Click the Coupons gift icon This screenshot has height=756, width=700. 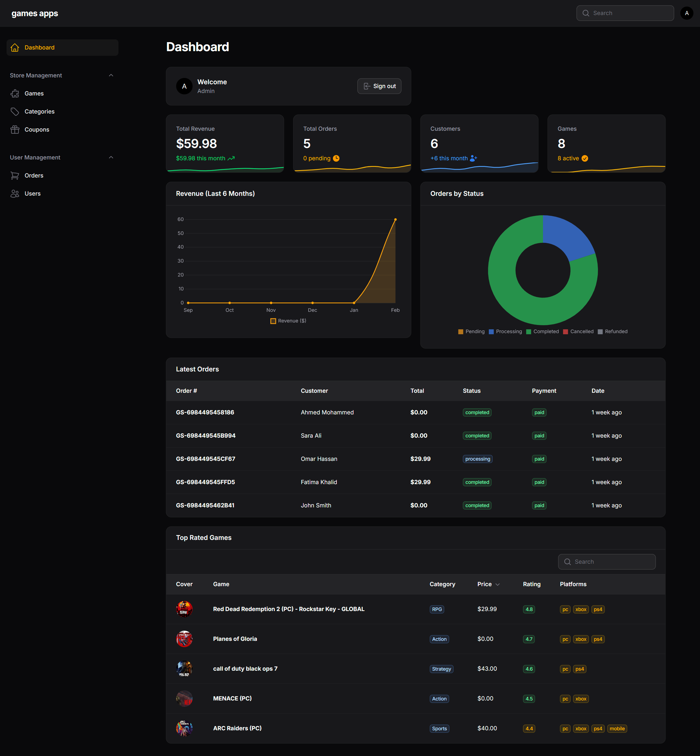[15, 130]
